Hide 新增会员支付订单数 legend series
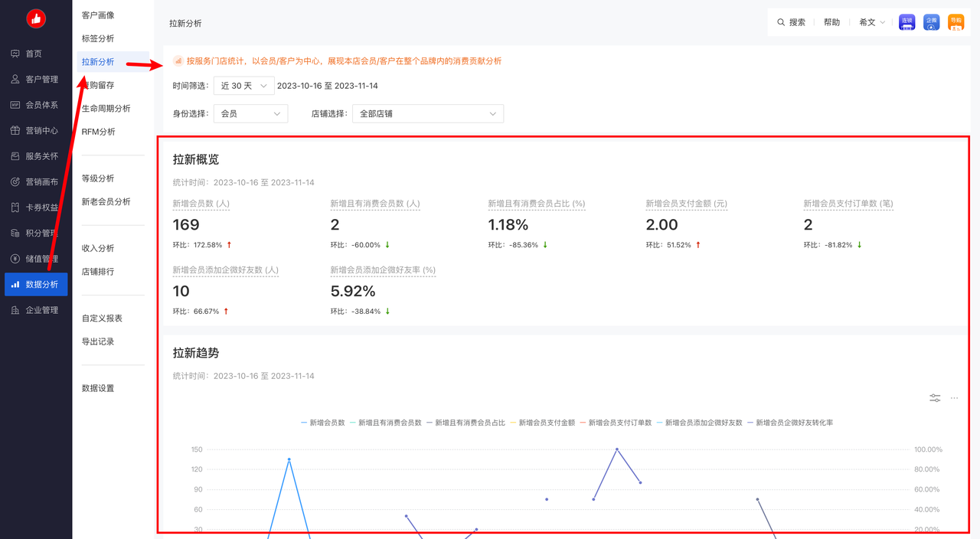 pos(619,423)
